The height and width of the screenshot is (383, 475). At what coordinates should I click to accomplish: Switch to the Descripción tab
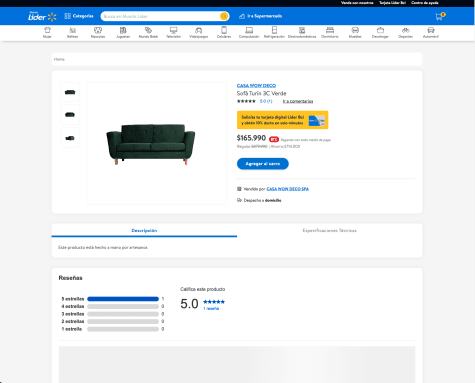tap(144, 230)
